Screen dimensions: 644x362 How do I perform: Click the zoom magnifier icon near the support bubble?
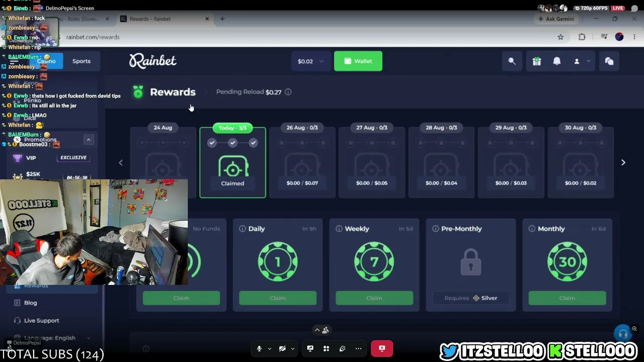634,329
